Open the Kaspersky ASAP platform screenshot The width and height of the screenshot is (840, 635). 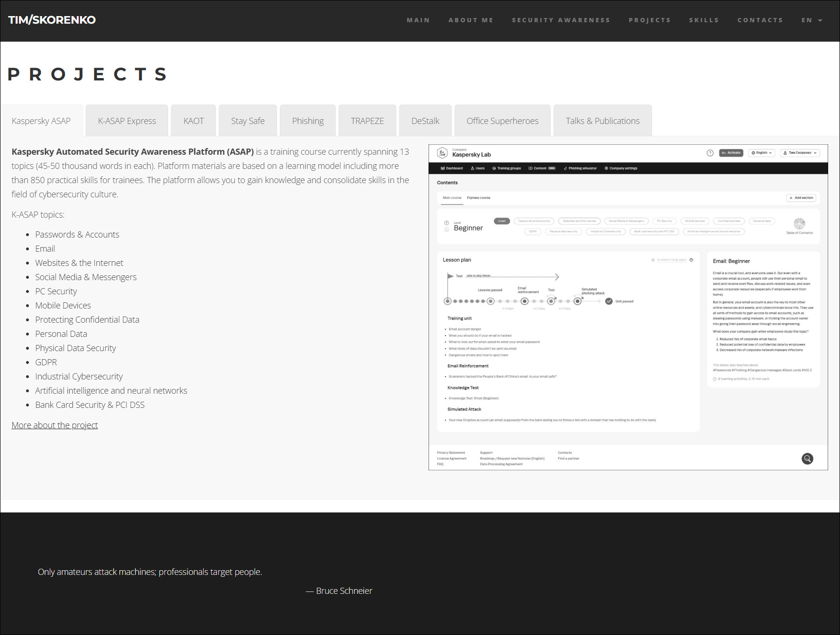[x=628, y=307]
